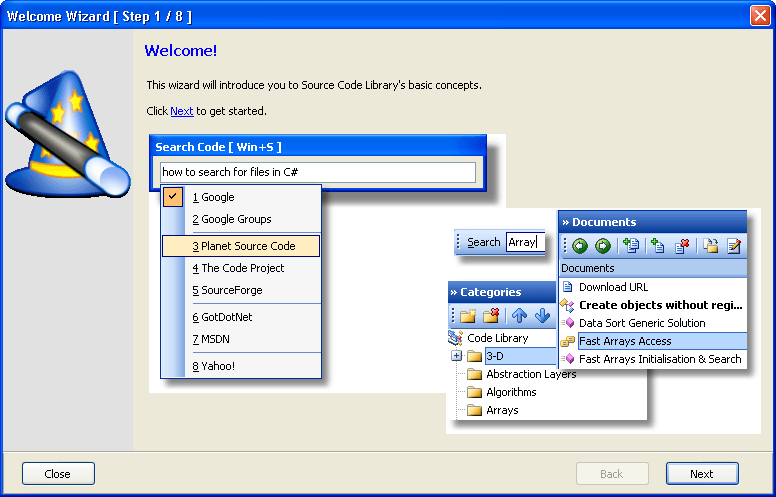Viewport: 776px width, 497px height.
Task: Click the Arrays folder icon
Action: pyautogui.click(x=475, y=410)
